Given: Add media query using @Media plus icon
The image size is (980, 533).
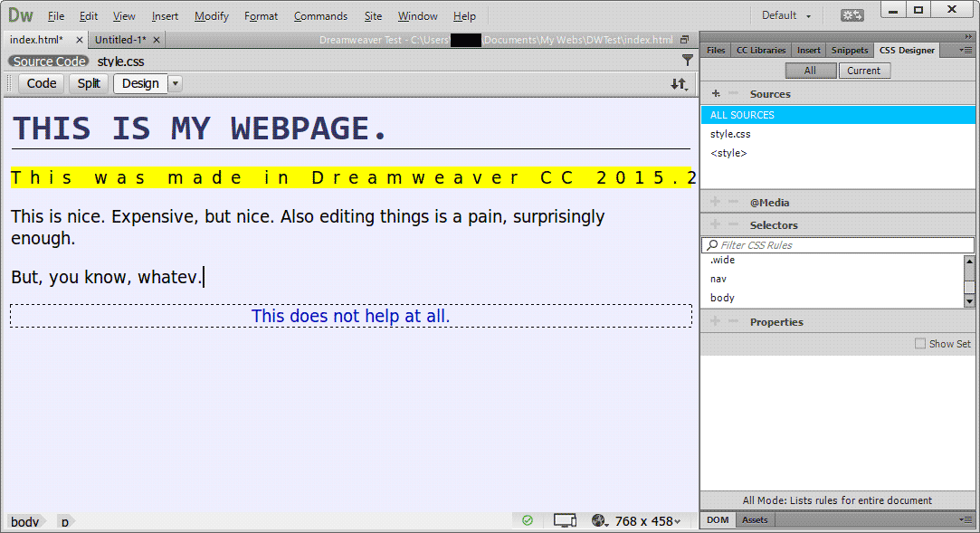Looking at the screenshot, I should pos(716,202).
